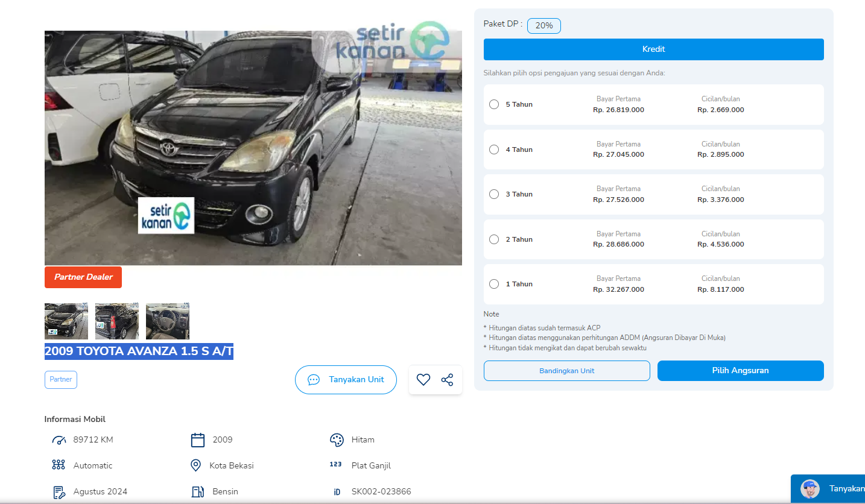Click the 123 plate icon beside Plat Ganjil
865x504 pixels.
point(336,464)
